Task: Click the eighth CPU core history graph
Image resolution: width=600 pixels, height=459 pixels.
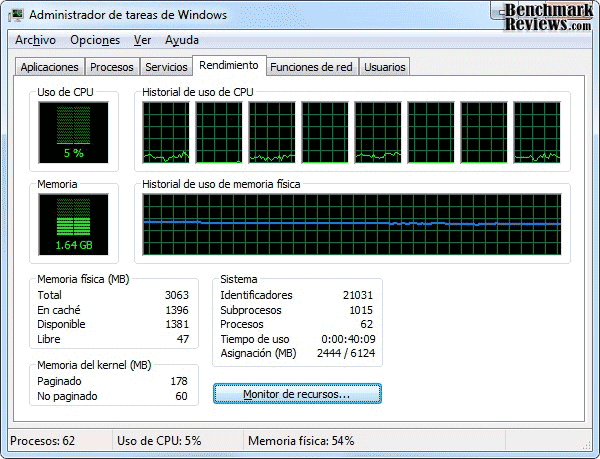Action: [537, 132]
